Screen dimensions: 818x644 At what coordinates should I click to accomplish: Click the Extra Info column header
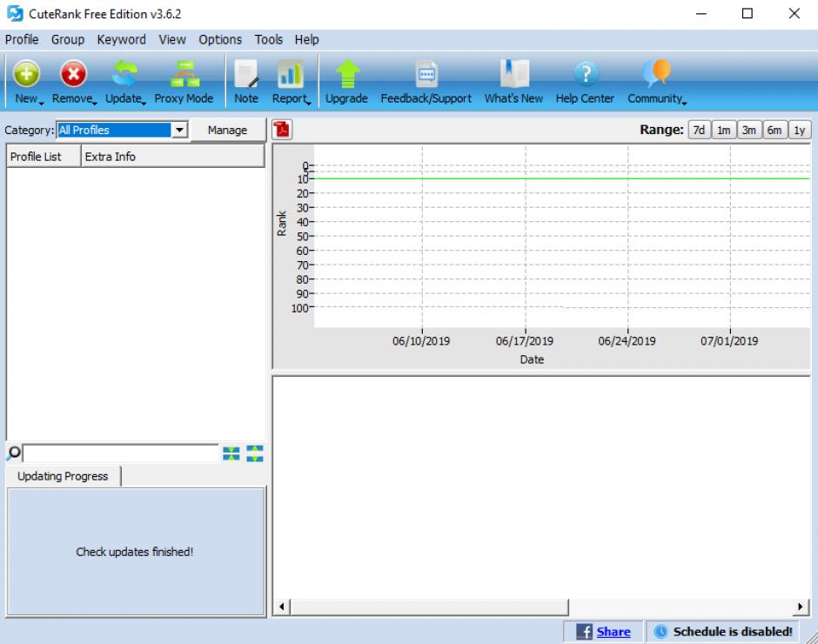pyautogui.click(x=172, y=157)
